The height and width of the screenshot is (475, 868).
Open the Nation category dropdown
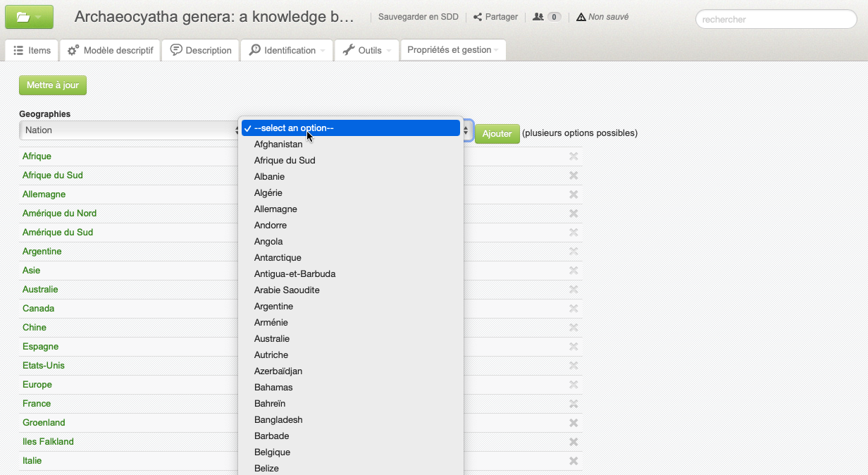(130, 130)
